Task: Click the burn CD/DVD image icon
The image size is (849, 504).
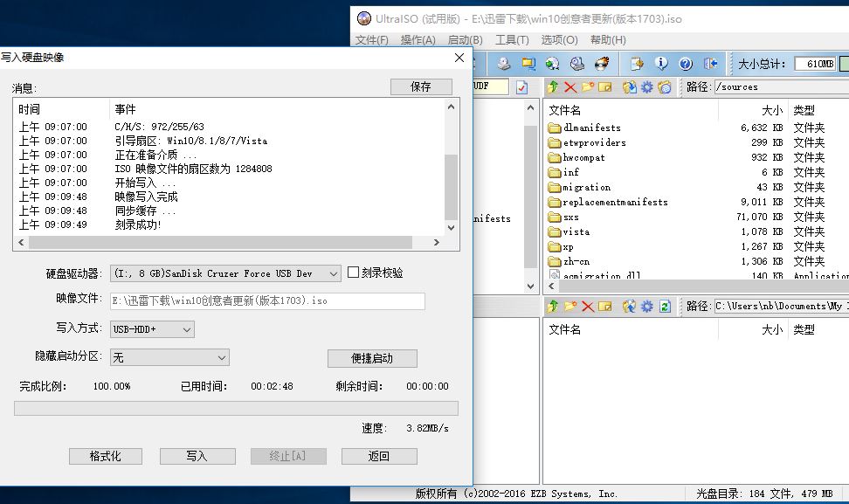Action: point(602,64)
